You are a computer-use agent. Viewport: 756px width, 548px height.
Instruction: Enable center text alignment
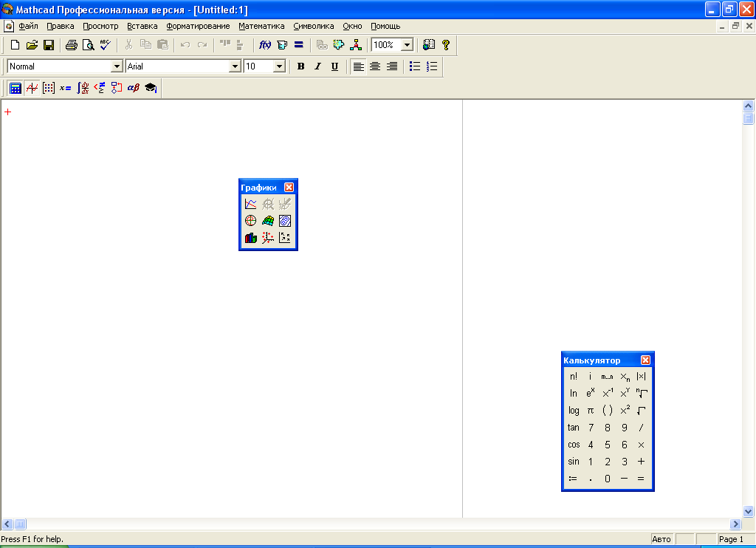click(x=375, y=66)
